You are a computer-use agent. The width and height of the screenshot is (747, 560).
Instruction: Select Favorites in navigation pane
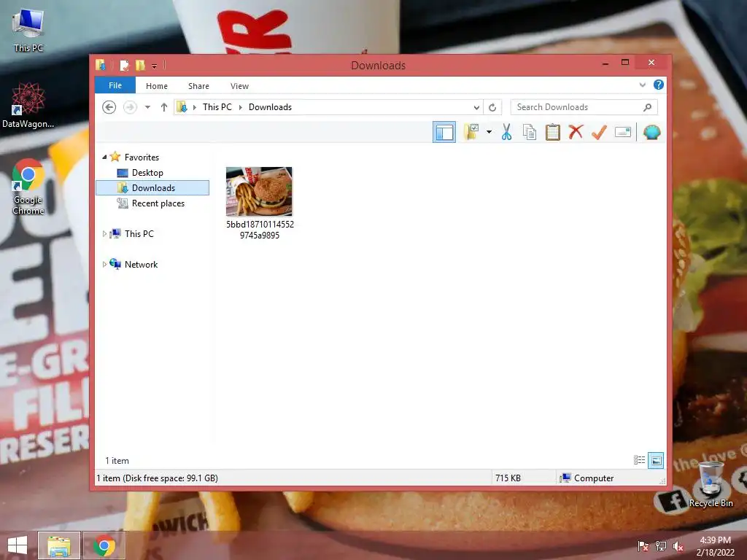click(142, 157)
